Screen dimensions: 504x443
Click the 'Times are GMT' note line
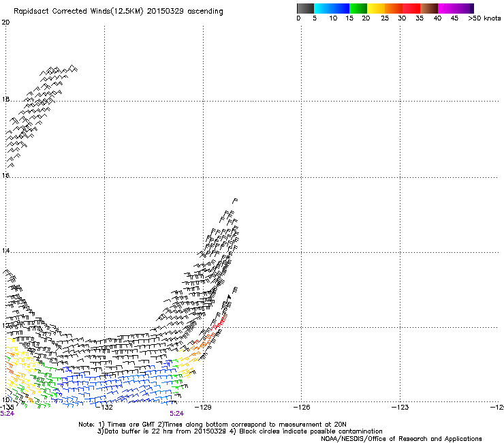click(212, 425)
